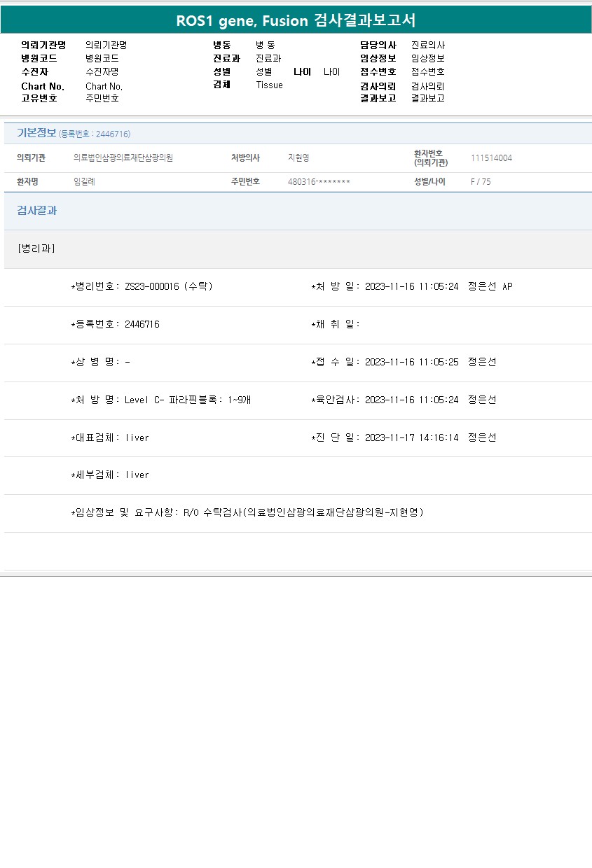
Task: Select pathology number ZS23-000016
Action: pos(152,286)
